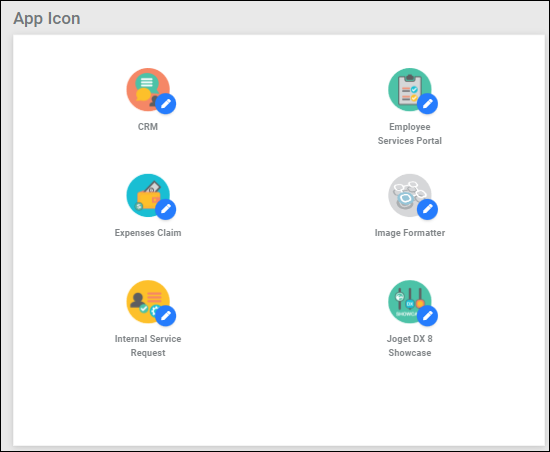Click empty white space below the app icons
Viewport: 550px width, 452px height.
279,403
